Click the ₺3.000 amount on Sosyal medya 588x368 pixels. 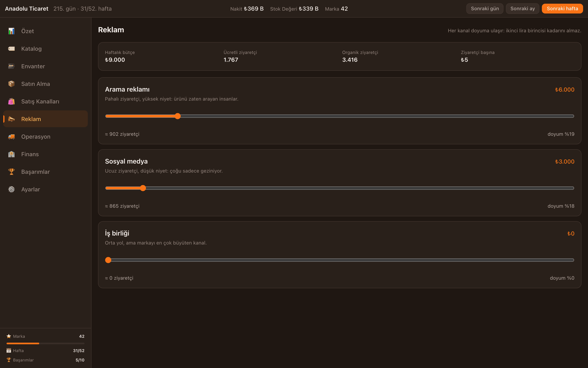coord(565,162)
